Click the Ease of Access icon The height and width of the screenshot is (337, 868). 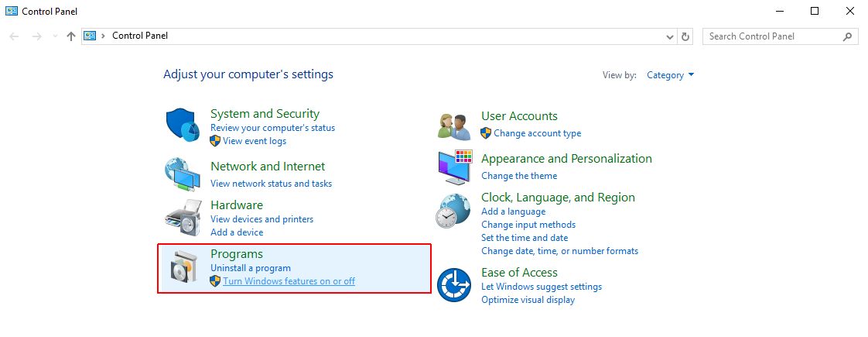click(454, 284)
